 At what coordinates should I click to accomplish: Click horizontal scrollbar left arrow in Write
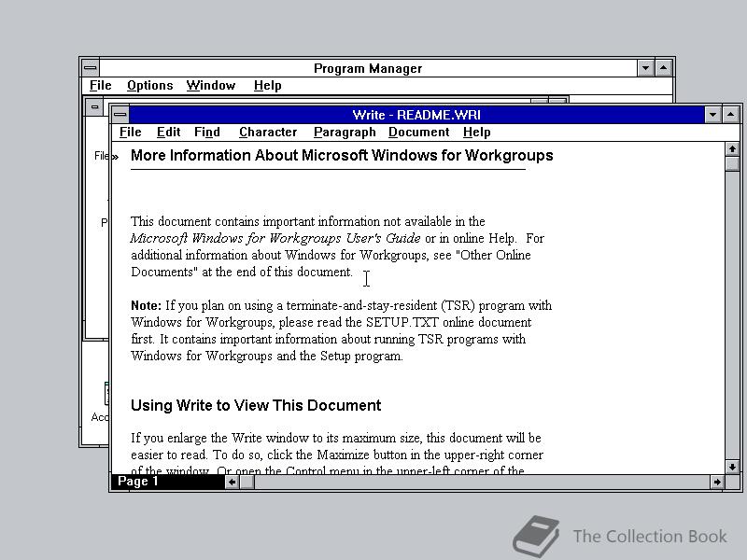[232, 482]
